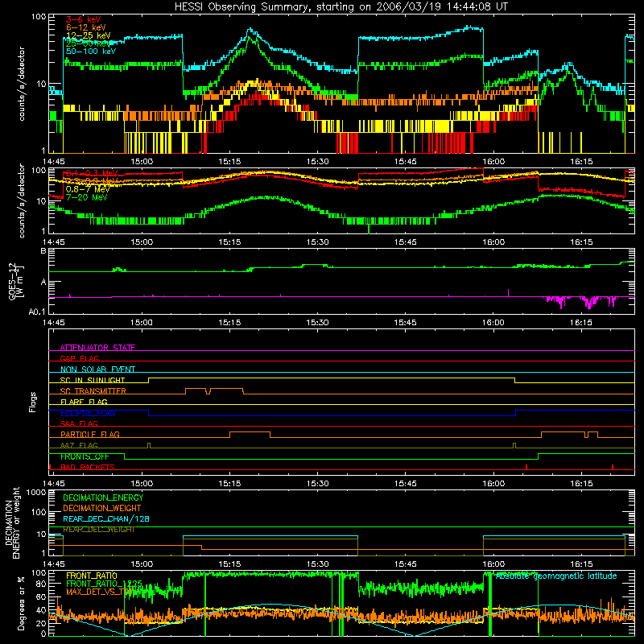Viewport: 644px width, 644px height.
Task: Click the 15:45 tick label under the decimation panel
Action: [406, 564]
